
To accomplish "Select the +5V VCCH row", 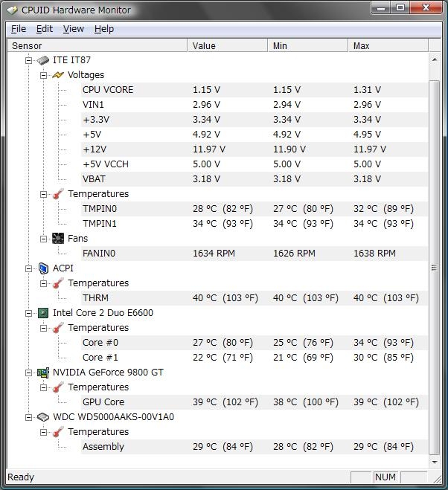I will pyautogui.click(x=255, y=164).
